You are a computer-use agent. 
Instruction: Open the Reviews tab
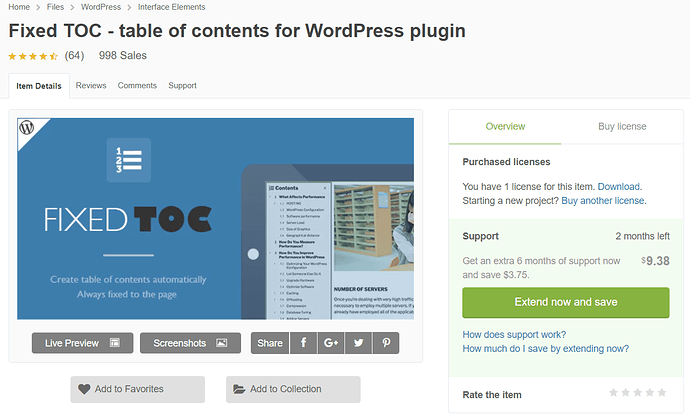click(91, 85)
